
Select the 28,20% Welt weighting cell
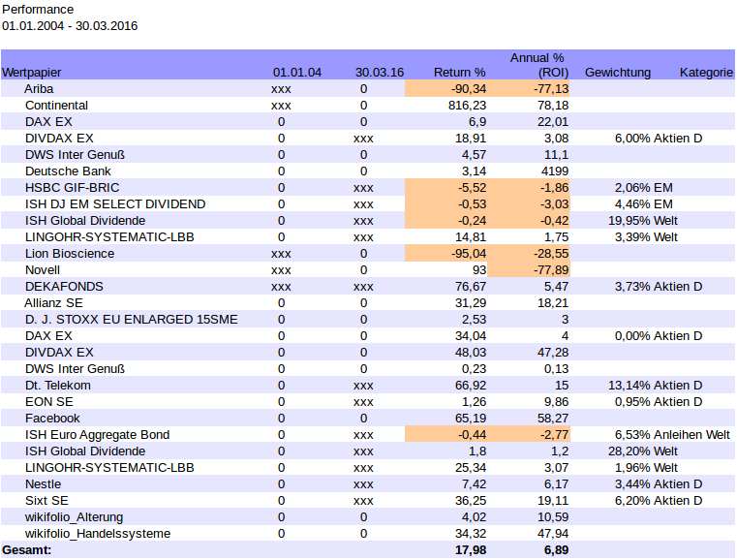point(643,451)
